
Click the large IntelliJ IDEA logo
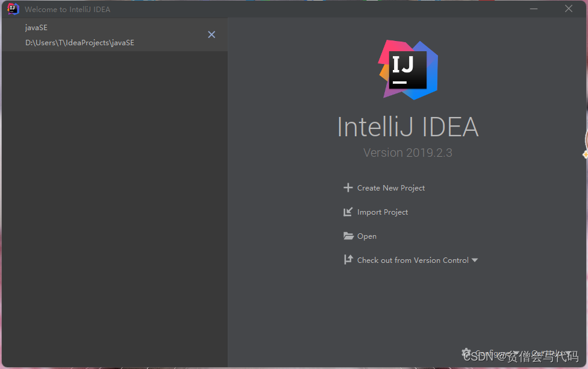(408, 70)
